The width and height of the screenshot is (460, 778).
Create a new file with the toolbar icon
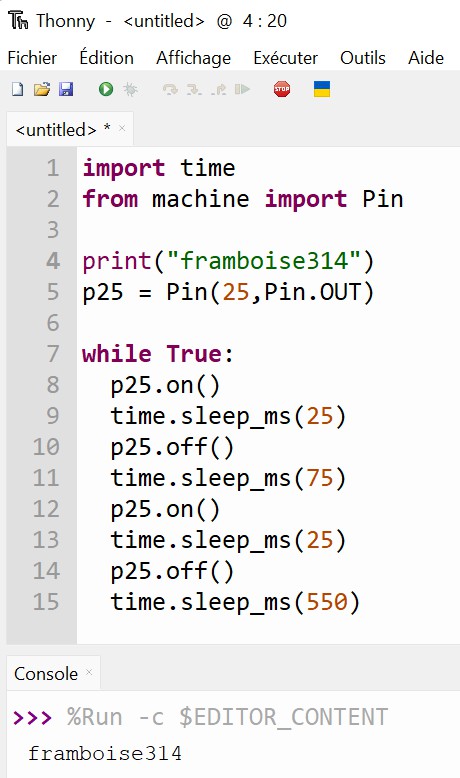coord(17,89)
